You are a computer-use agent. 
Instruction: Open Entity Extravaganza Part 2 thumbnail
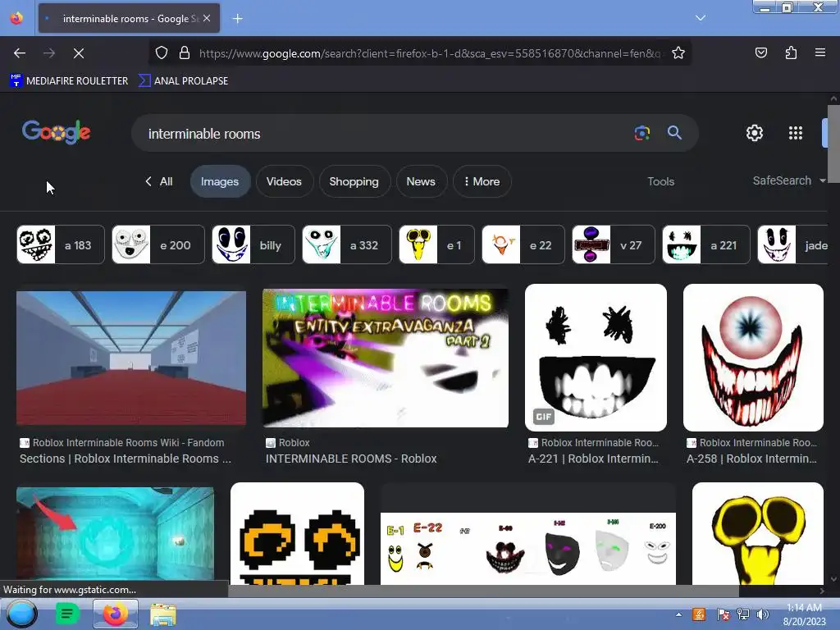[x=386, y=358]
